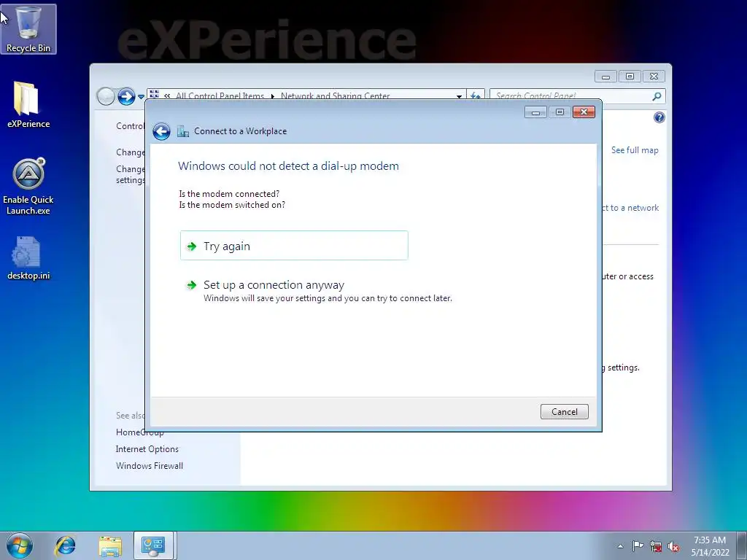Click the Control Panel forward arrow button
The width and height of the screenshot is (747, 560).
tap(126, 96)
